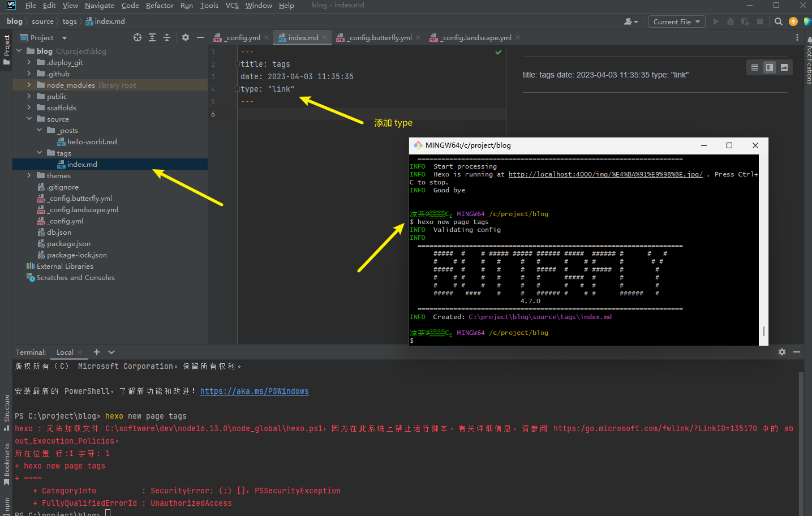Viewport: 812px width, 516px height.
Task: Click the source breadcrumb in navigation bar
Action: coord(42,21)
